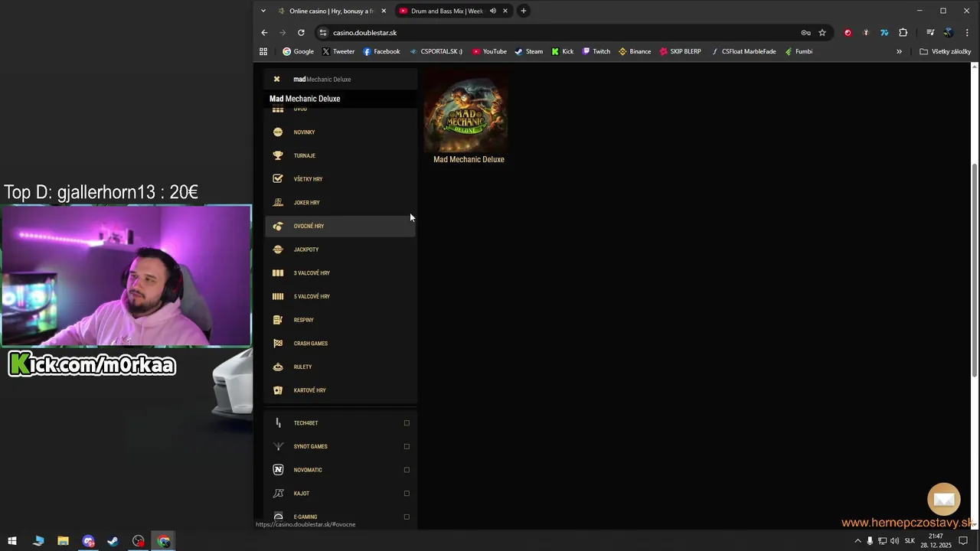The image size is (980, 551).
Task: Open the CSFloat MarbleFade bookmark
Action: click(743, 51)
